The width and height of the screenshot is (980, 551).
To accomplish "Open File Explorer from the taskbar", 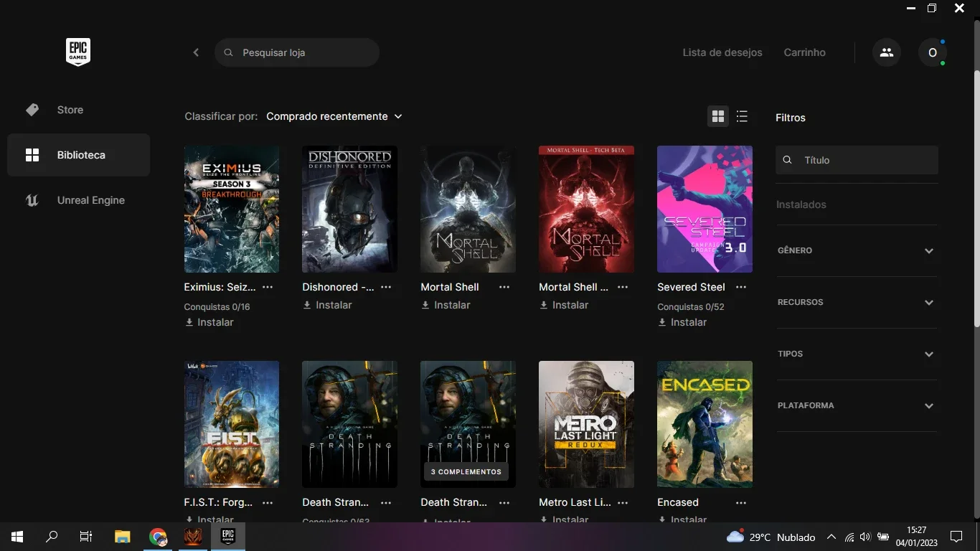I will pyautogui.click(x=123, y=537).
